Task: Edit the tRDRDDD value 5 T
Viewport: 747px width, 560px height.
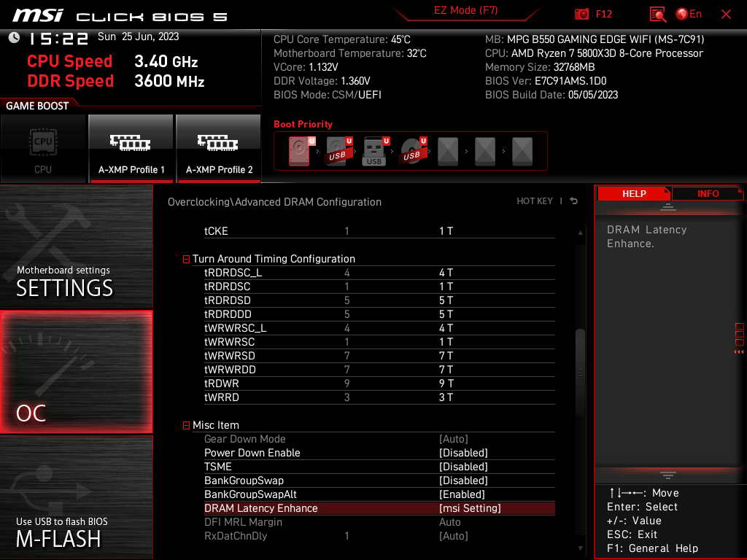Action: (x=446, y=314)
